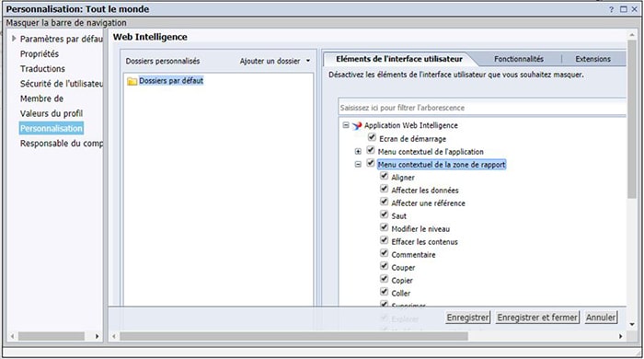Open Propriétés in navigation list
This screenshot has height=359, width=644.
tap(40, 53)
